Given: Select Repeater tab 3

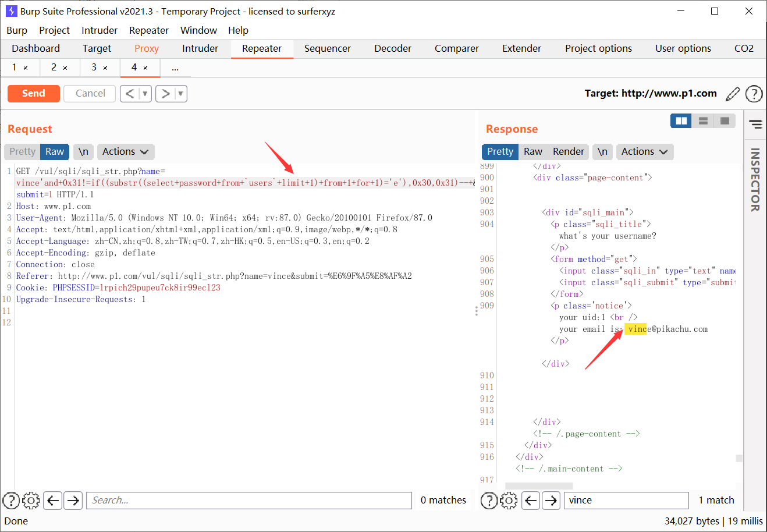Looking at the screenshot, I should click(94, 68).
